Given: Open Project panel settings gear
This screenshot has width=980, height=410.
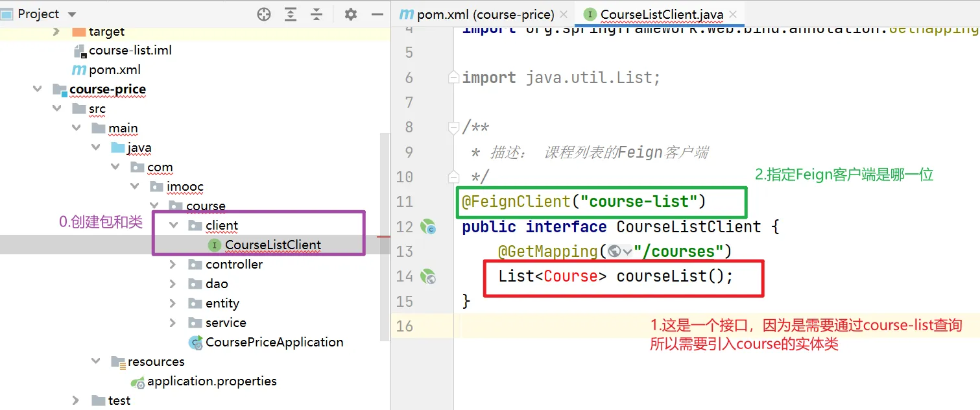Looking at the screenshot, I should pos(351,14).
